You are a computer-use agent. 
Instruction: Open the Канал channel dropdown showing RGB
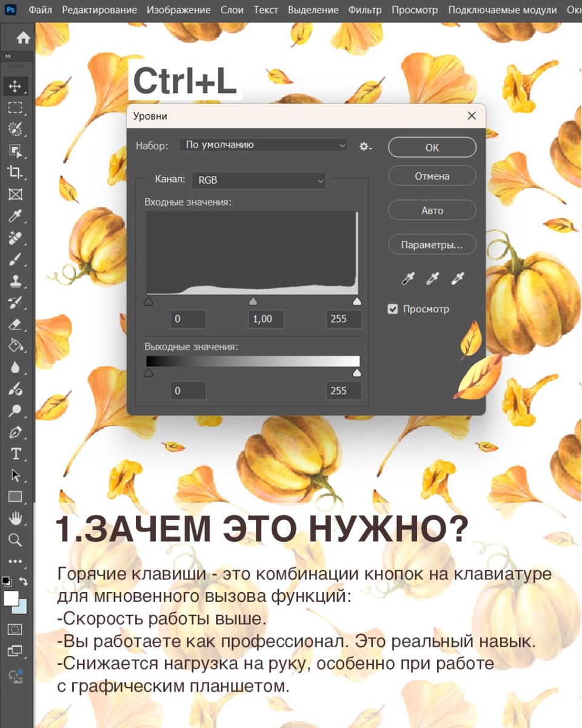pyautogui.click(x=259, y=180)
